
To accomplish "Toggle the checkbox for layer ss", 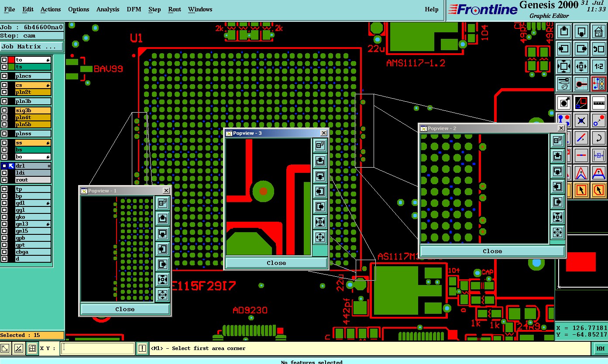I will click(x=4, y=143).
